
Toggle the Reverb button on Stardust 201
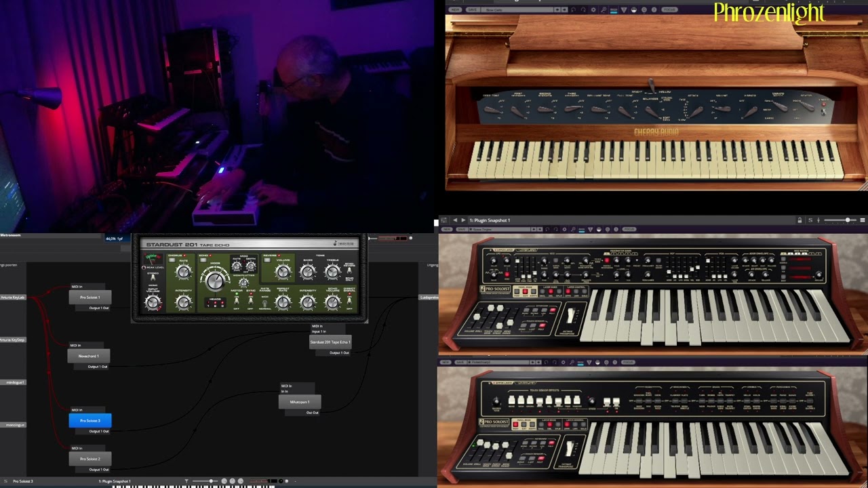coord(267,261)
